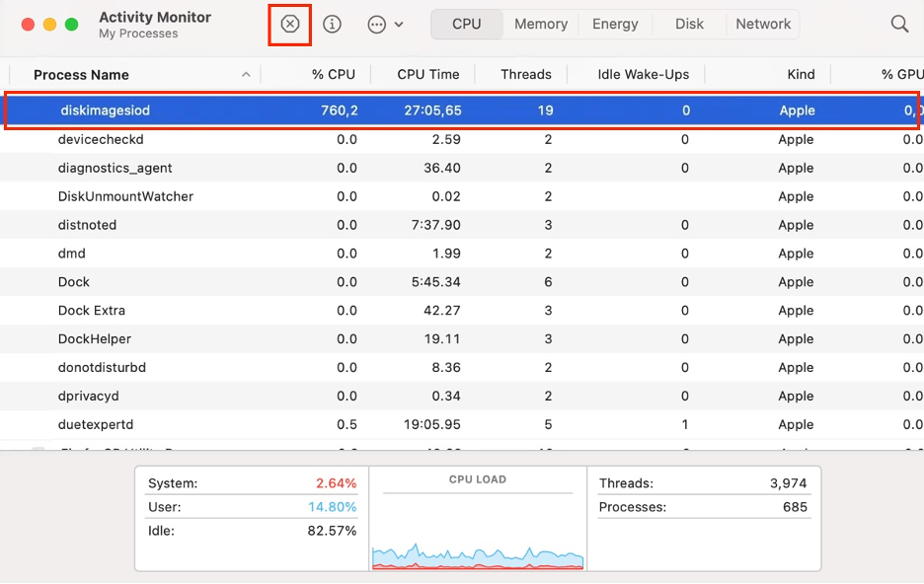Stay on the CPU tab

[466, 24]
